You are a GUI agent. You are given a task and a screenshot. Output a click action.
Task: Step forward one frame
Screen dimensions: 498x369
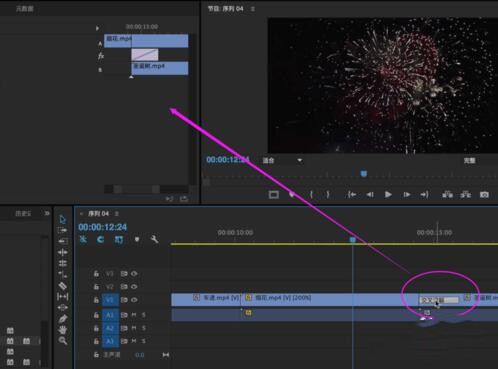tap(407, 194)
